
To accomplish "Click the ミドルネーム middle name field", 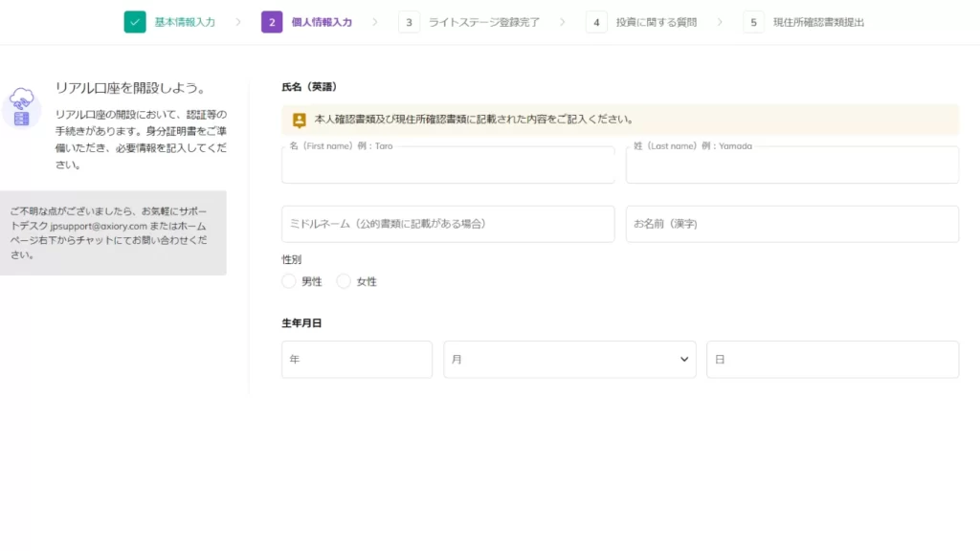I will click(447, 224).
